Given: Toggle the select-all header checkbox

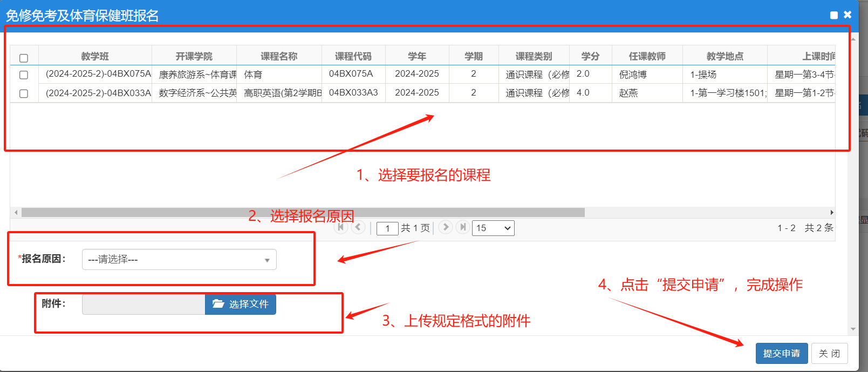Looking at the screenshot, I should [24, 58].
